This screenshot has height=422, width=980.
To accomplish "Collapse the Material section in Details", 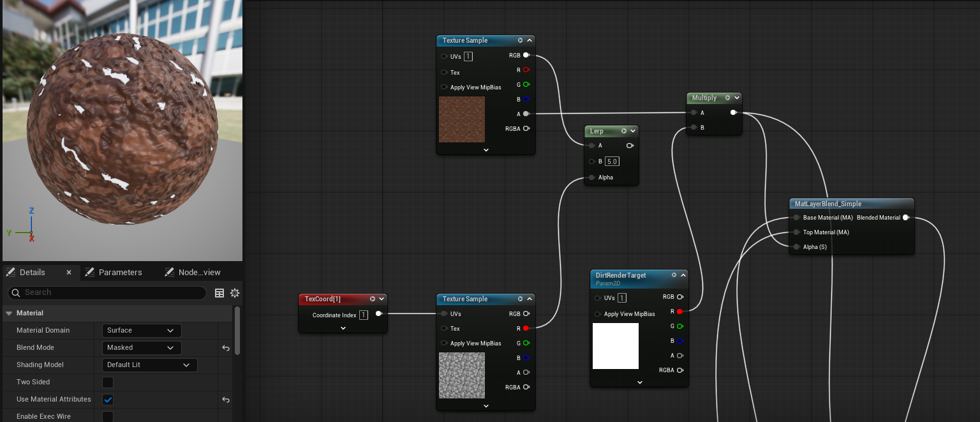I will pos(9,313).
